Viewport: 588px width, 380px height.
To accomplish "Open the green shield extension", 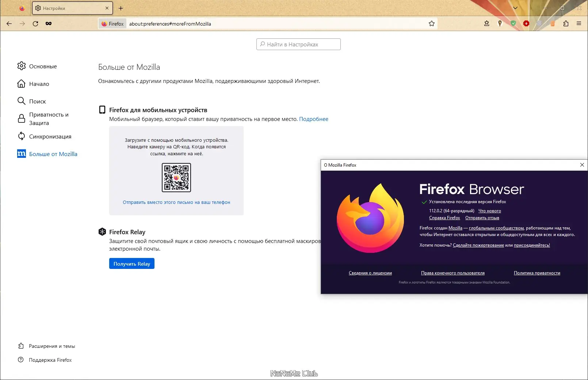I will click(x=513, y=24).
